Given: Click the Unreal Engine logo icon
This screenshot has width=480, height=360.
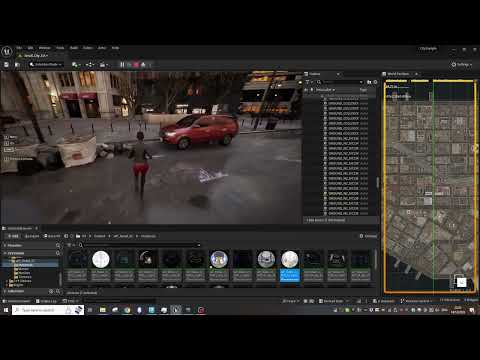Looking at the screenshot, I should (x=7, y=51).
